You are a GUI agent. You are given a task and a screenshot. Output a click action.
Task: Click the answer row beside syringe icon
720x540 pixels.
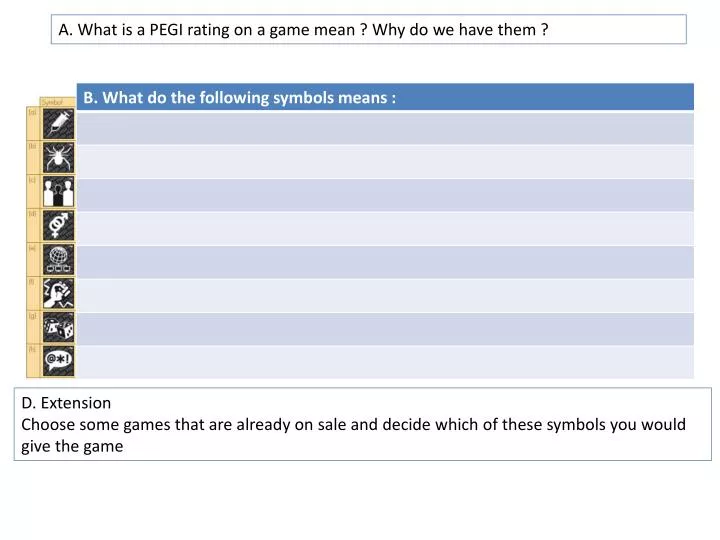pos(385,128)
